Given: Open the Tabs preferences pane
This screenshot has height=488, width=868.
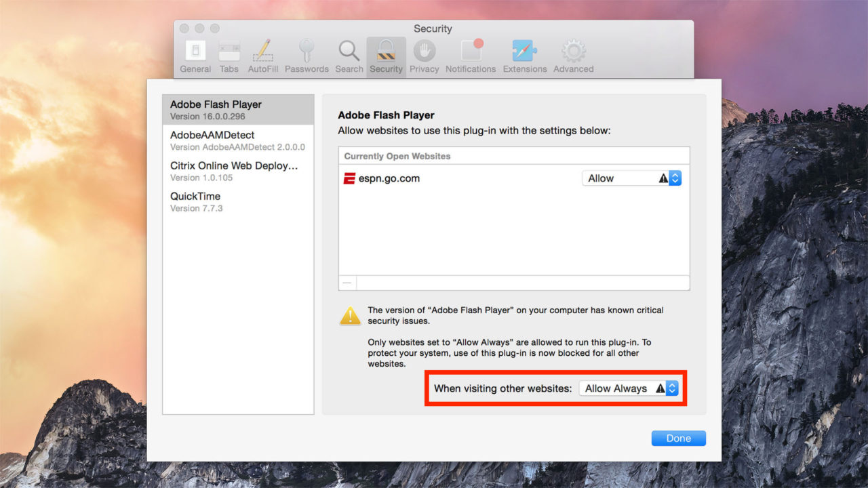Looking at the screenshot, I should click(229, 57).
